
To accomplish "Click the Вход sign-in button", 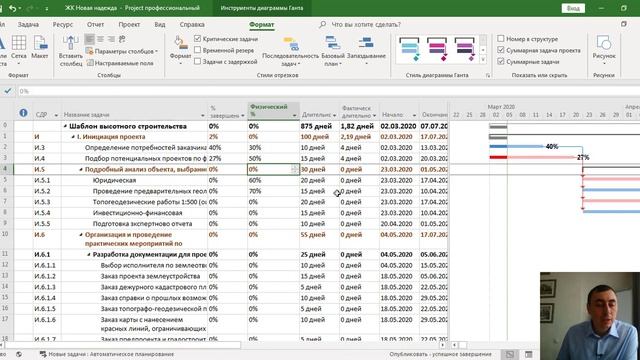I will (x=573, y=8).
